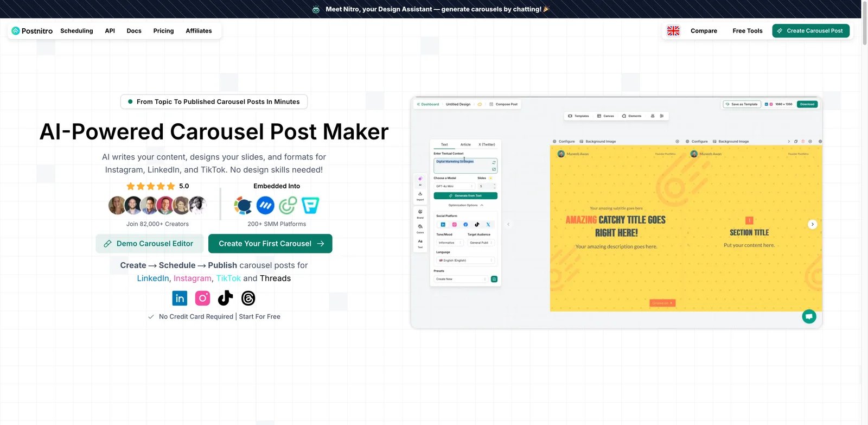Click the Save as Template button

click(742, 104)
